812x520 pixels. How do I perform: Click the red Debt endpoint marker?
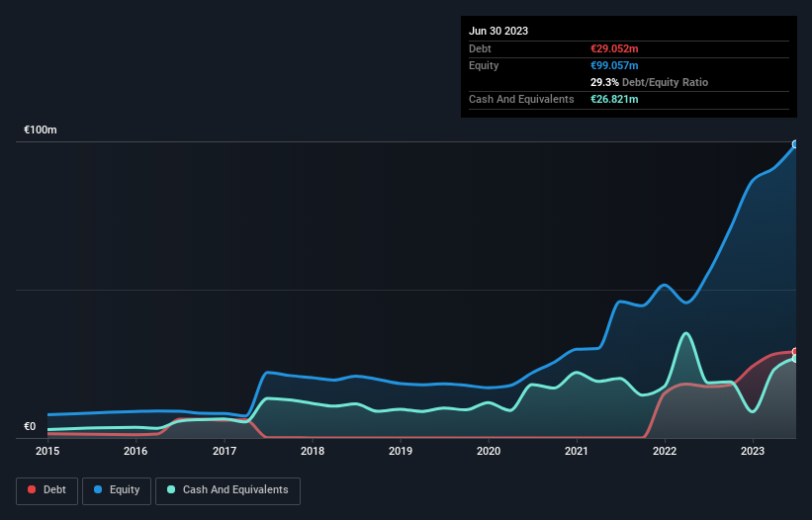click(795, 352)
